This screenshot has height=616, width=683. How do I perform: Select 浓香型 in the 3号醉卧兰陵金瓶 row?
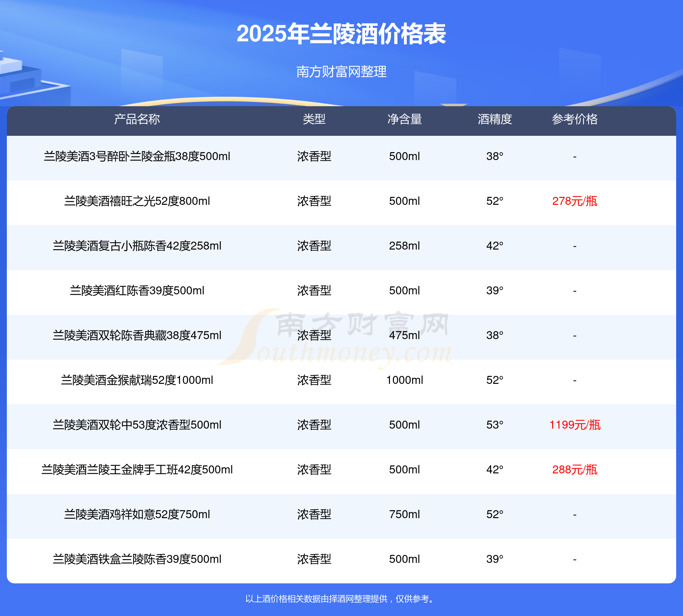pos(314,156)
